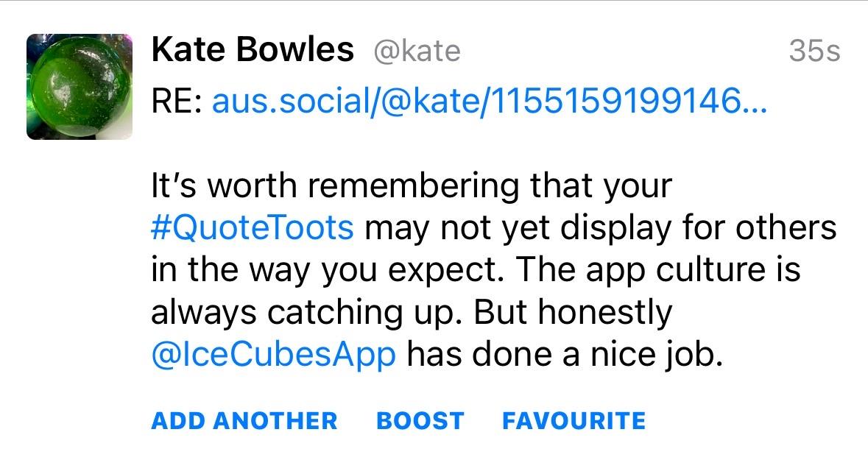This screenshot has width=868, height=460.
Task: Open the @kate handle profile
Action: (417, 51)
